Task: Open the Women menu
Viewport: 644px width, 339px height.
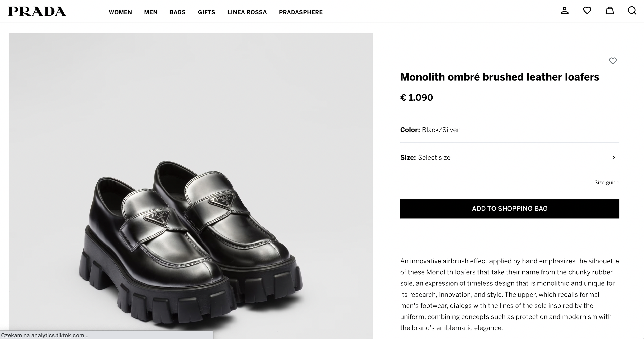Action: 120,12
